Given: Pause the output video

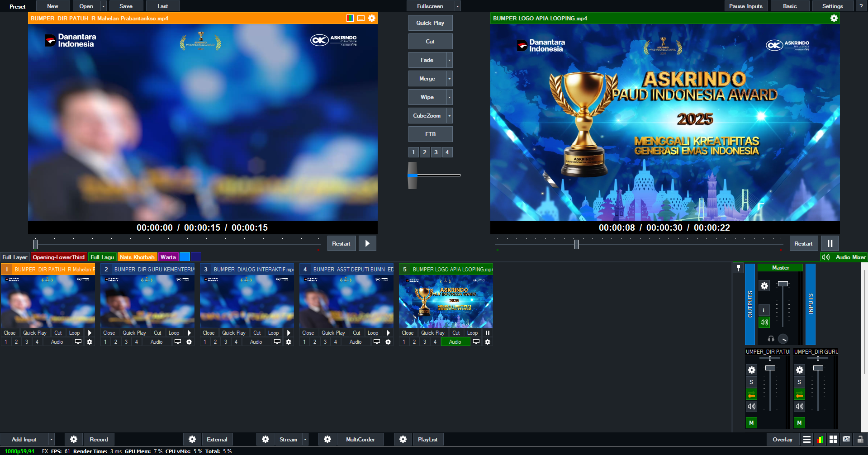Looking at the screenshot, I should tap(830, 243).
